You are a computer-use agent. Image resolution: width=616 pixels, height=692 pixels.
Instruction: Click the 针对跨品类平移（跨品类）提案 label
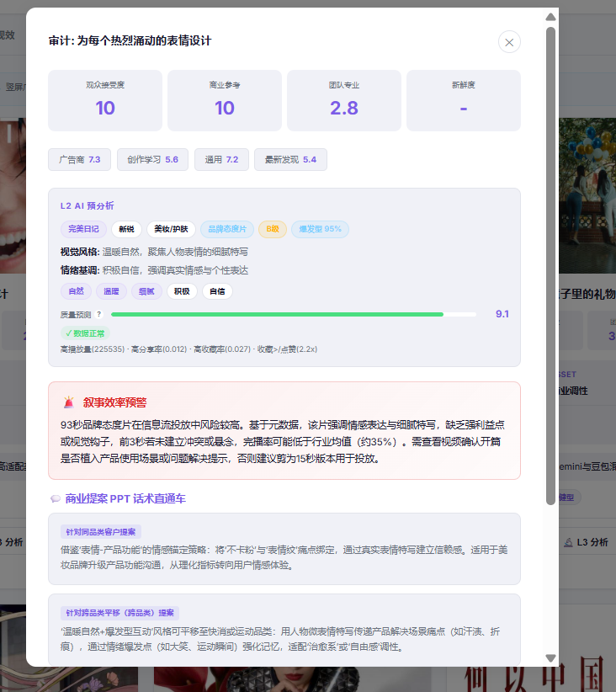click(x=119, y=613)
